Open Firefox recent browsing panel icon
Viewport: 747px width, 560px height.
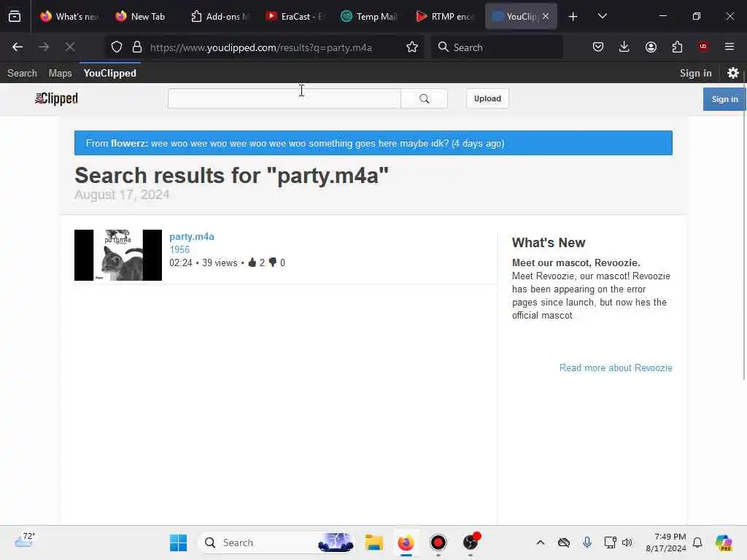pyautogui.click(x=15, y=16)
